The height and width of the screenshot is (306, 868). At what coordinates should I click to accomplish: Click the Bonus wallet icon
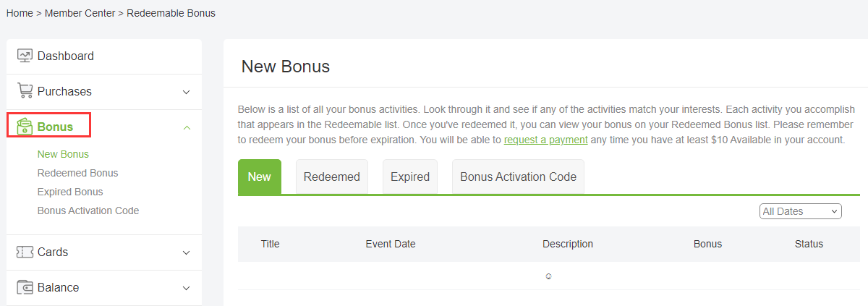click(25, 127)
